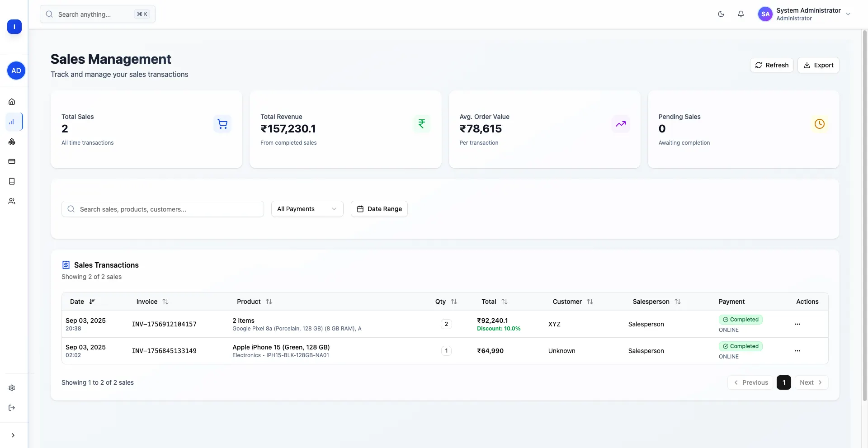Open the All Payments dropdown
The image size is (868, 448).
tap(307, 209)
